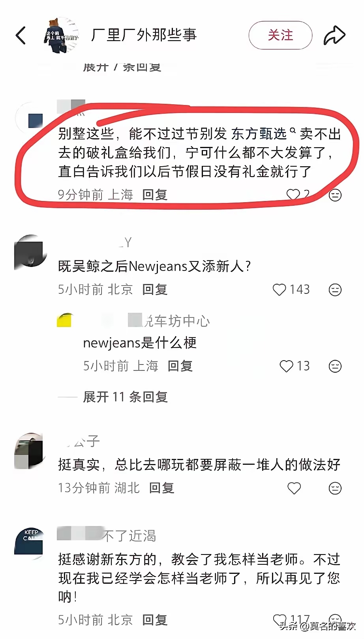The height and width of the screenshot is (639, 364).
Task: Expand 11 more replies
Action: click(x=126, y=397)
